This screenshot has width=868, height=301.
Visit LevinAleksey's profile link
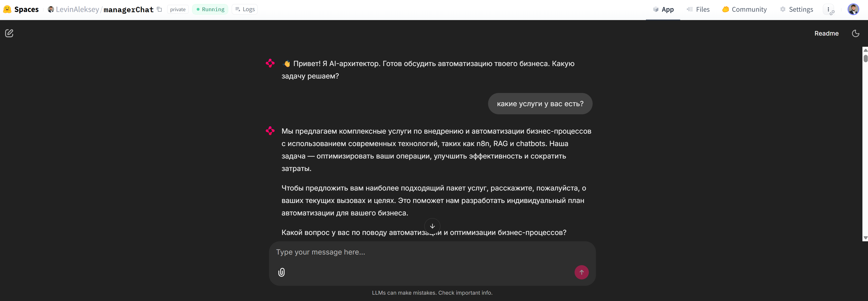pos(77,9)
